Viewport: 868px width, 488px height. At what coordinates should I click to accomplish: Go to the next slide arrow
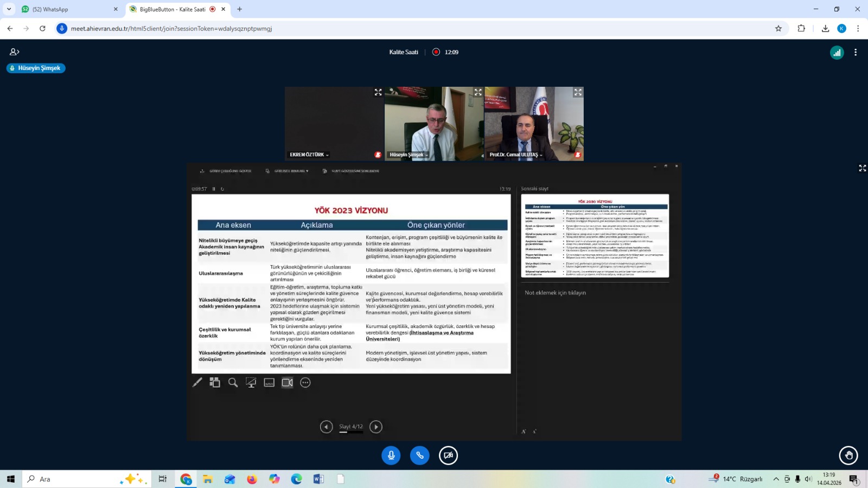(x=376, y=427)
